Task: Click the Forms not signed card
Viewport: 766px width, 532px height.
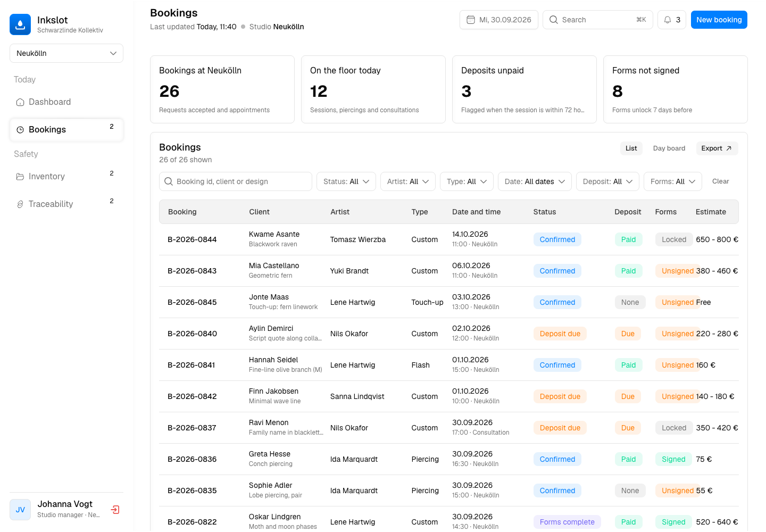Action: (676, 89)
